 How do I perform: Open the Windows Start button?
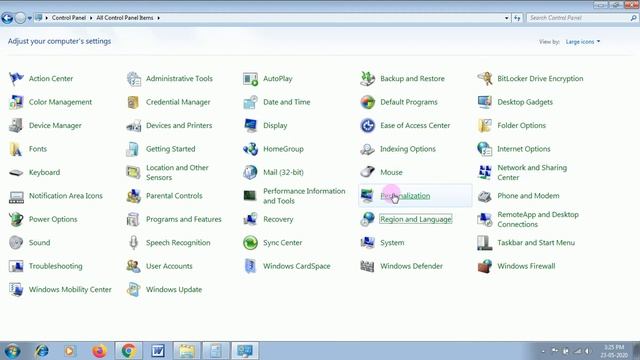[12, 351]
